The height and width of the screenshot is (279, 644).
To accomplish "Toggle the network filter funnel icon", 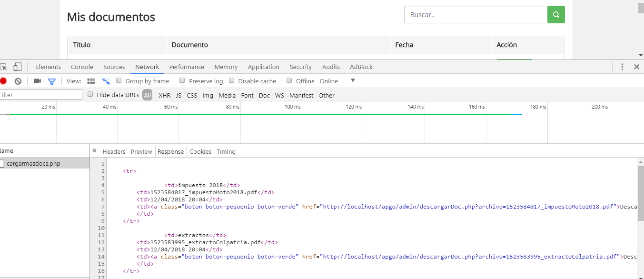I will [52, 81].
